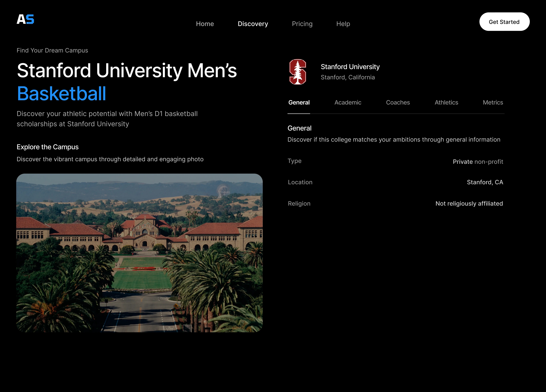This screenshot has width=546, height=392.
Task: Click the Private non-profit type value
Action: tap(478, 162)
